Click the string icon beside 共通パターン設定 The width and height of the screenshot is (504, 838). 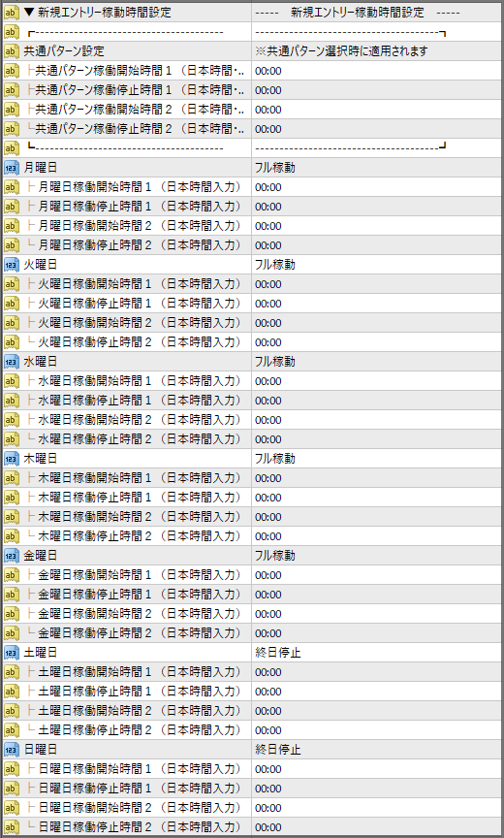[12, 51]
